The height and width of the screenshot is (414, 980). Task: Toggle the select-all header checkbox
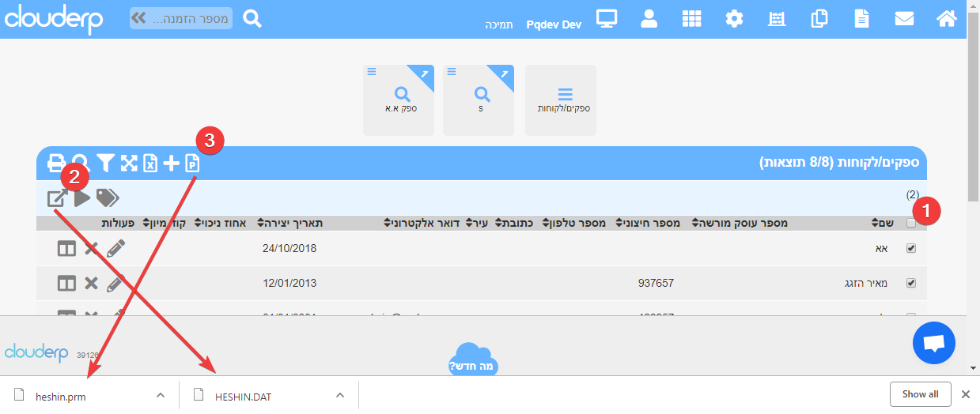pyautogui.click(x=910, y=224)
